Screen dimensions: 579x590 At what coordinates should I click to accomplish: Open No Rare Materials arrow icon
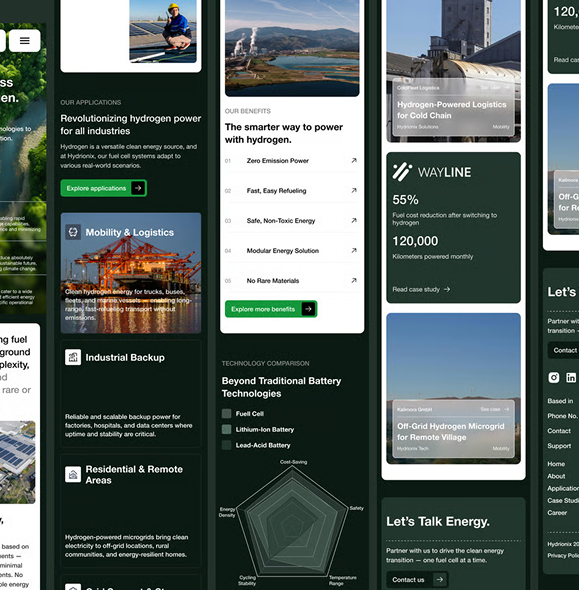[354, 281]
